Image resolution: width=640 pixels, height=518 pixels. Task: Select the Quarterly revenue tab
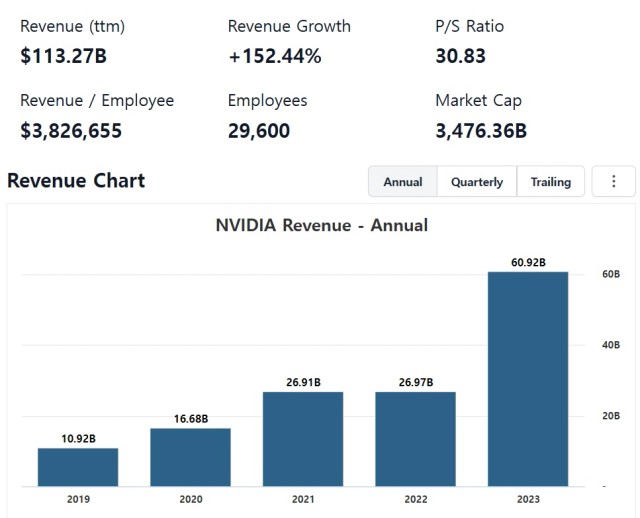(477, 182)
